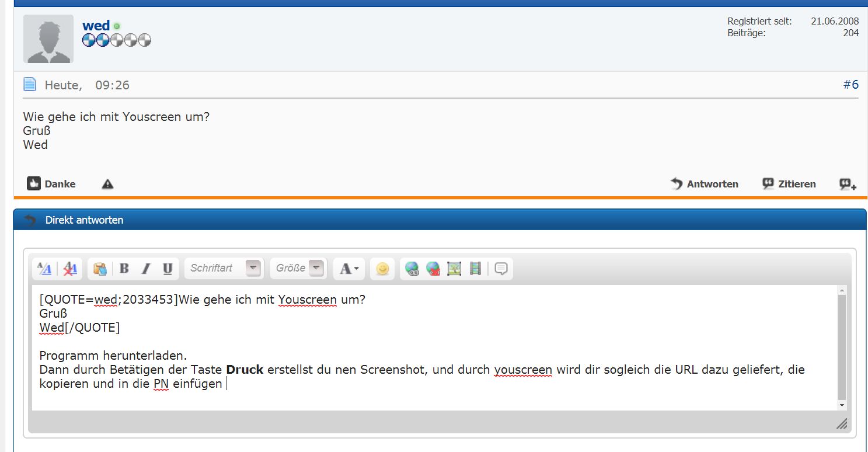The image size is (868, 452).
Task: Click the remove text formatting icon
Action: coord(70,269)
